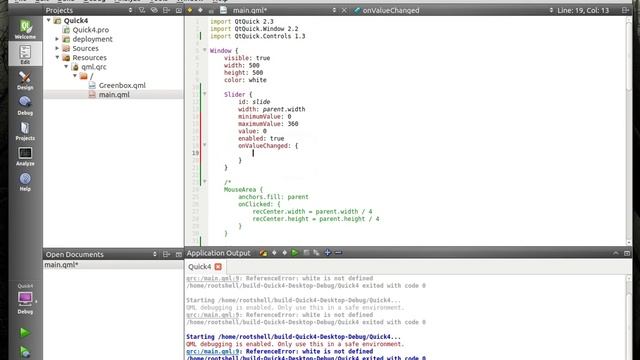The height and width of the screenshot is (360, 640).
Task: Toggle synchronize with editor in the Projects pane
Action: [154, 10]
